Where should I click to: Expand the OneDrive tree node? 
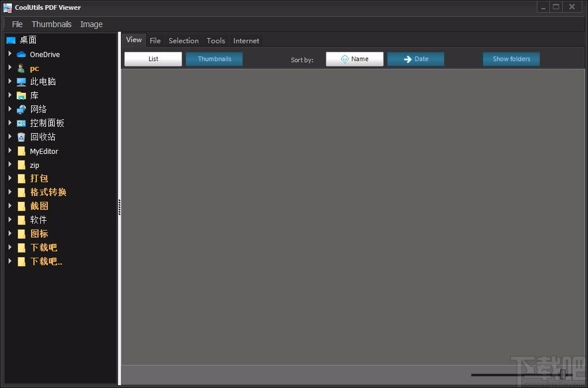click(x=10, y=54)
